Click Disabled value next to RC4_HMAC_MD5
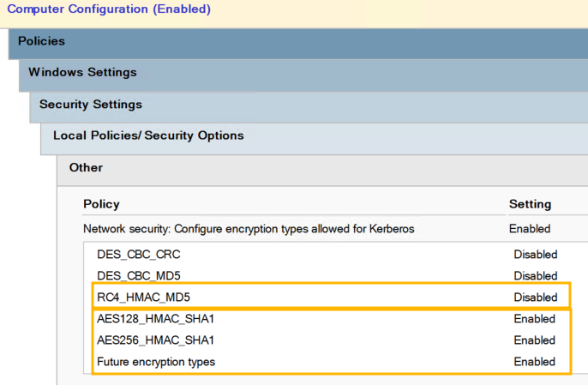The width and height of the screenshot is (588, 385). (536, 298)
